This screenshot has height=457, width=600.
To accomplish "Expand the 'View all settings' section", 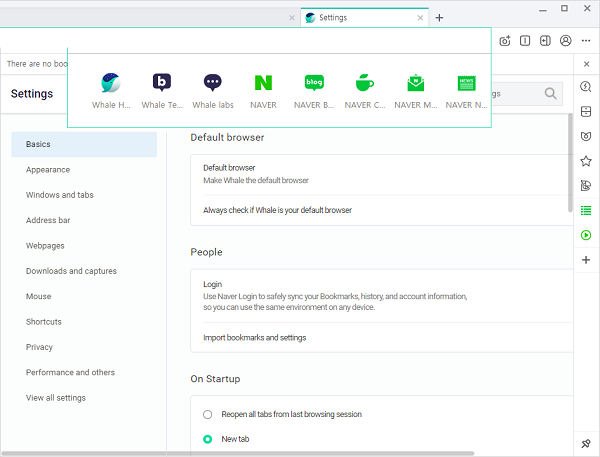I will pyautogui.click(x=56, y=398).
